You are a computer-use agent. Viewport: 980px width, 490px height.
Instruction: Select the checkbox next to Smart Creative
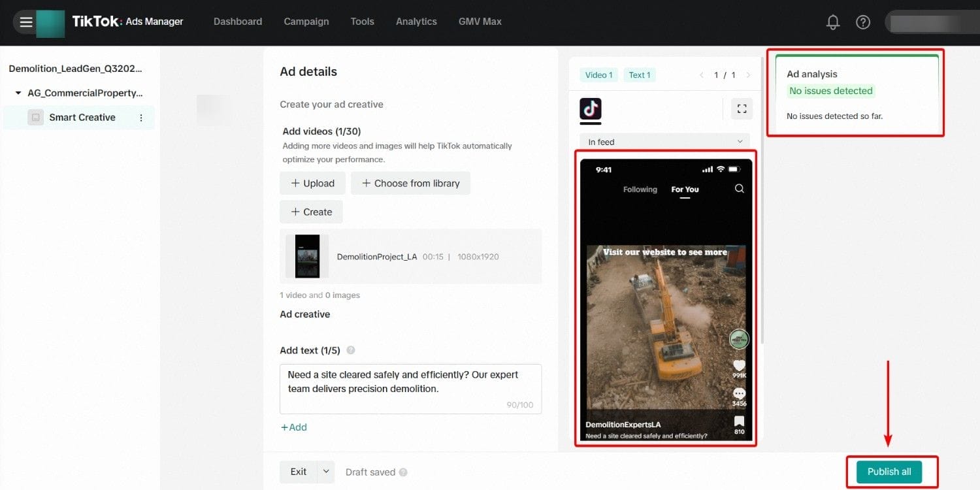click(x=35, y=118)
